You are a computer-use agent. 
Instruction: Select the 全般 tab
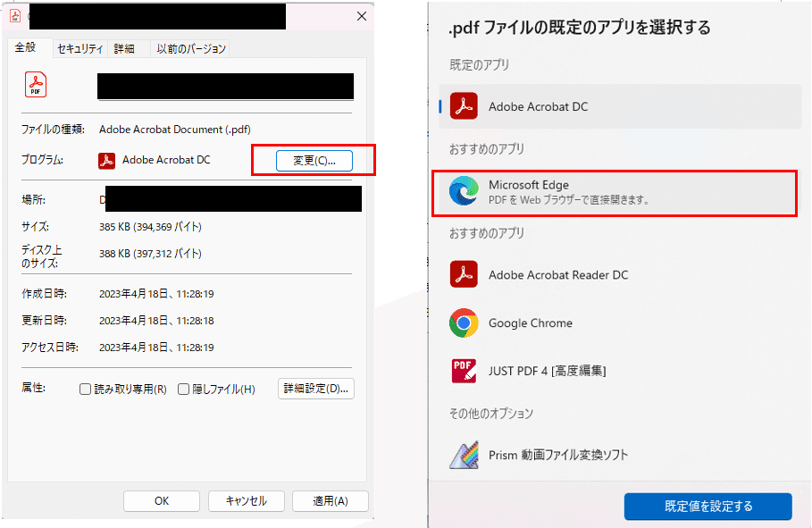click(x=25, y=47)
